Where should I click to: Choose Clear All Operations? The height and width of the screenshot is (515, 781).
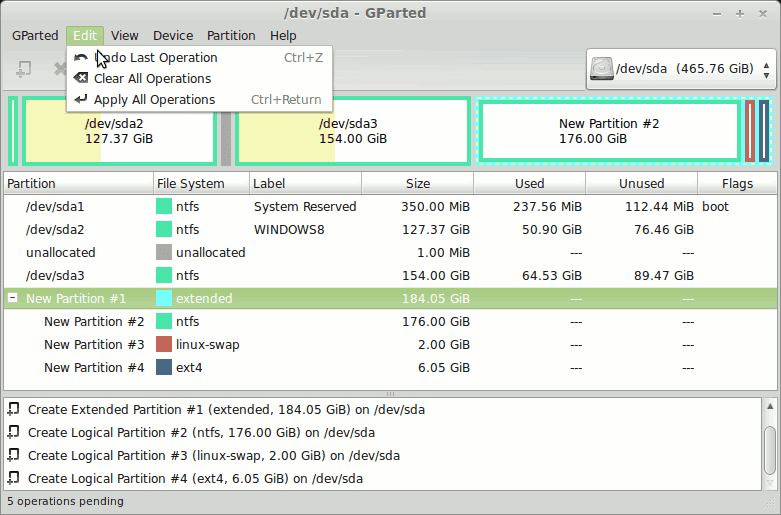[x=199, y=78]
